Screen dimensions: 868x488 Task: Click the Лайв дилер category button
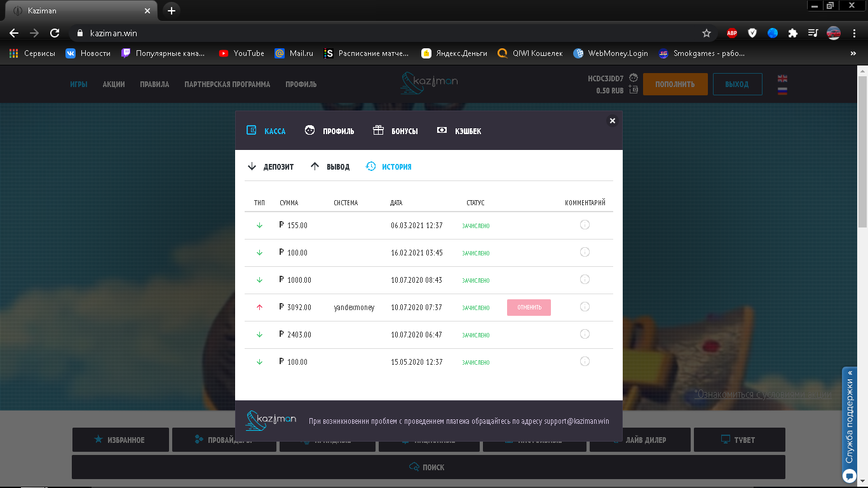[x=640, y=440]
